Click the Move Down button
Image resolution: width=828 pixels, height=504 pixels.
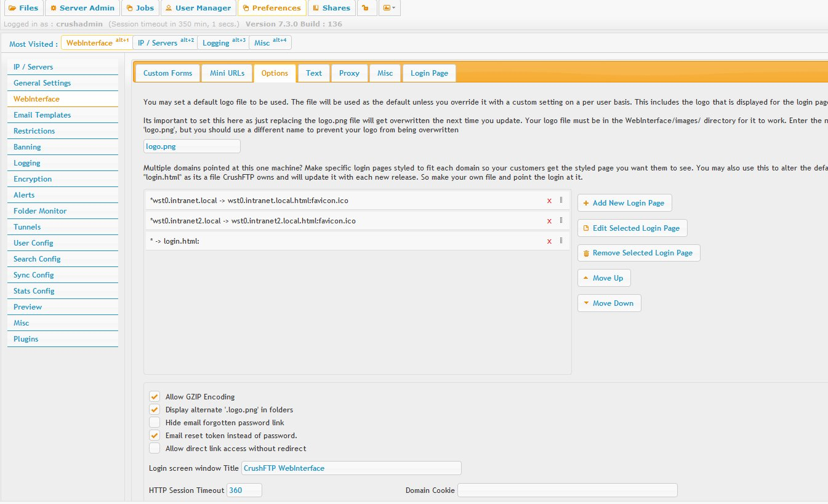click(x=609, y=303)
